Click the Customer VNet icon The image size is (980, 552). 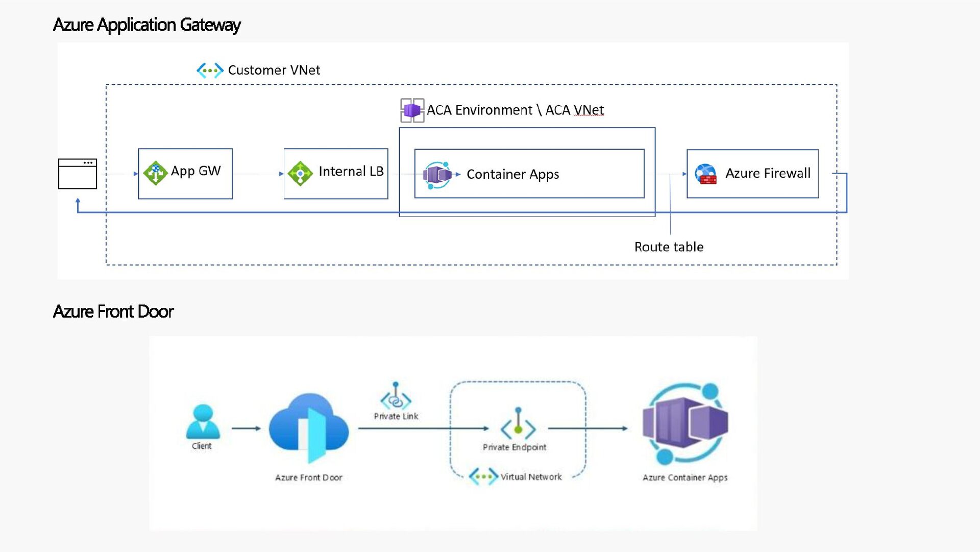click(210, 70)
